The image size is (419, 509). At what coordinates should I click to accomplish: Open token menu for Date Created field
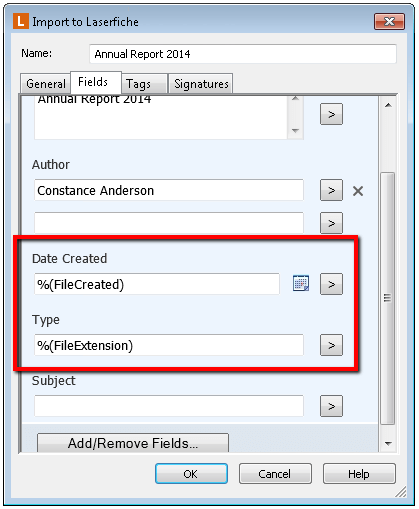tap(331, 284)
